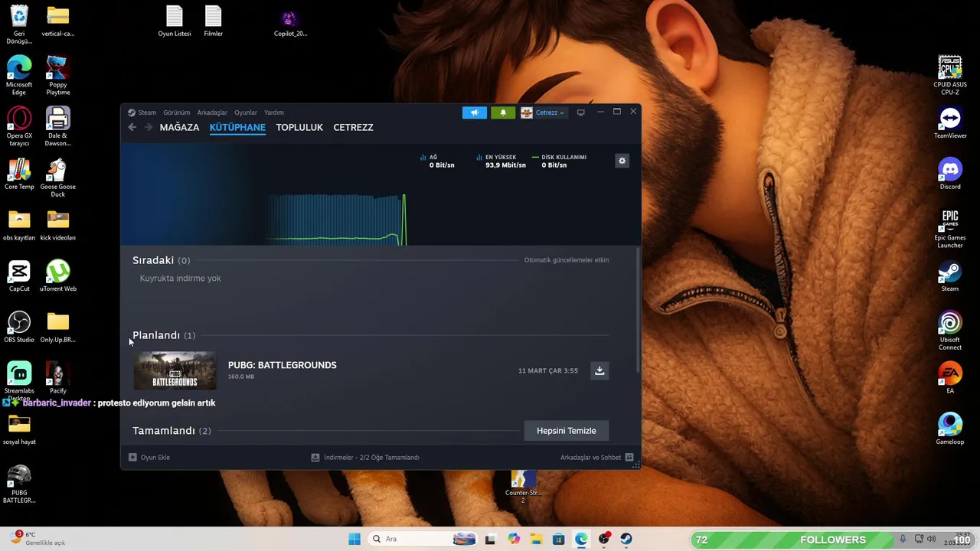Open Steam from the taskbar

[626, 539]
